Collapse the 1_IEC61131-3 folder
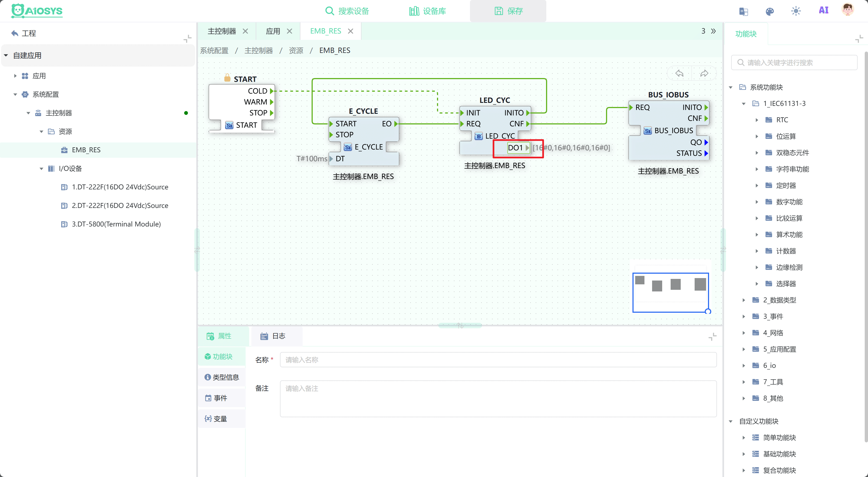 pyautogui.click(x=744, y=104)
